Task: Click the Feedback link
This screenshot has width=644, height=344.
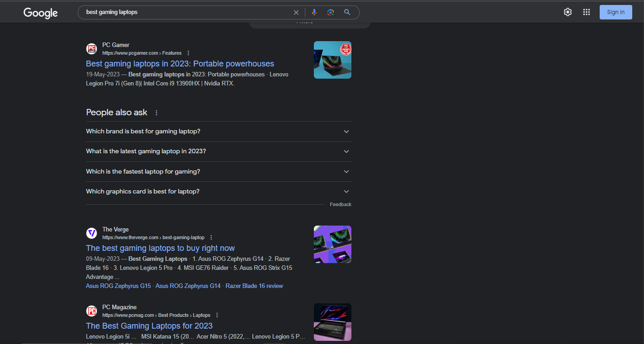Action: click(341, 205)
